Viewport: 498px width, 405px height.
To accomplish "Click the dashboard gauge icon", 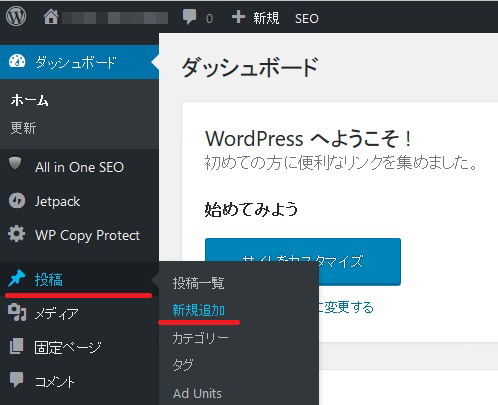I will click(x=17, y=62).
